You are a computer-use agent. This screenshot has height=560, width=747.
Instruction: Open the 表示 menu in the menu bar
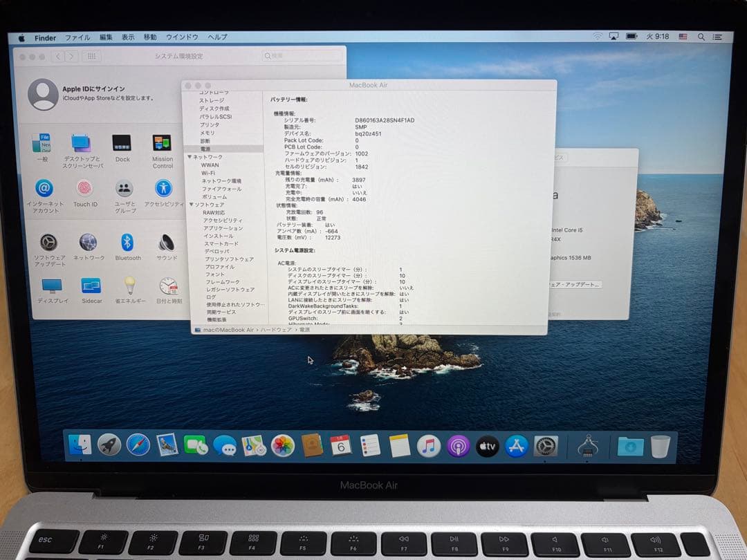click(x=129, y=37)
